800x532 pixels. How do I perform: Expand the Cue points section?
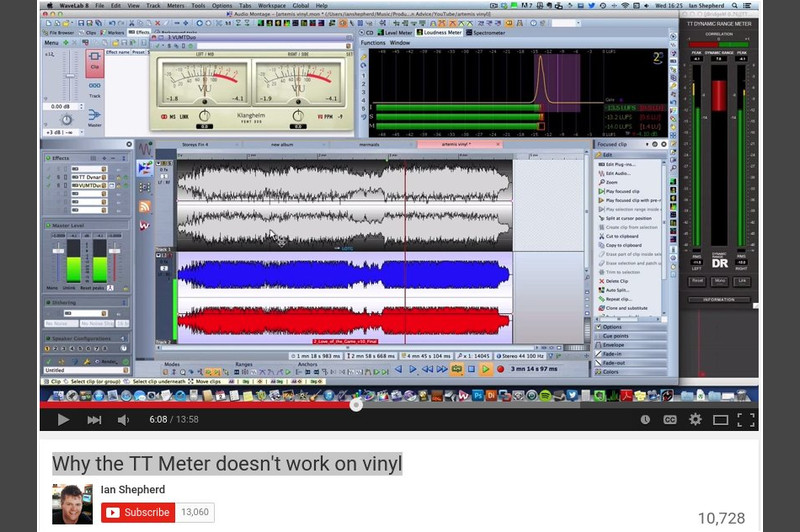(x=630, y=336)
